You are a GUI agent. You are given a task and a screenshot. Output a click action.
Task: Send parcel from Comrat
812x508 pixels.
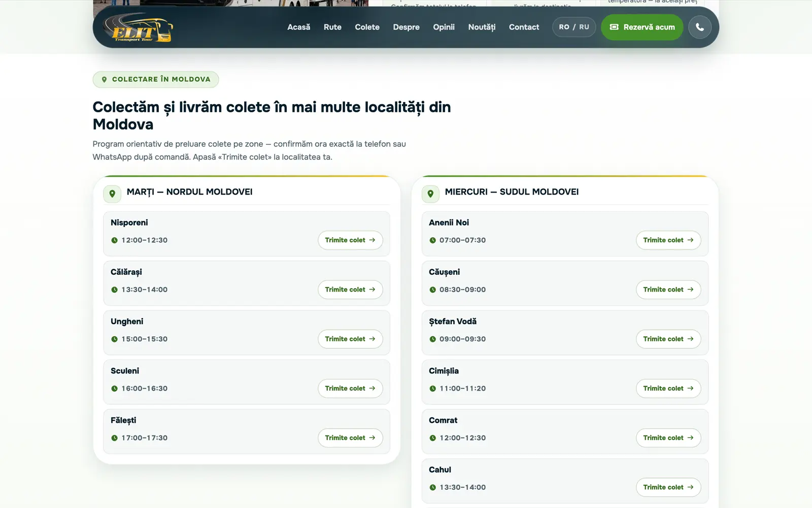pos(668,438)
